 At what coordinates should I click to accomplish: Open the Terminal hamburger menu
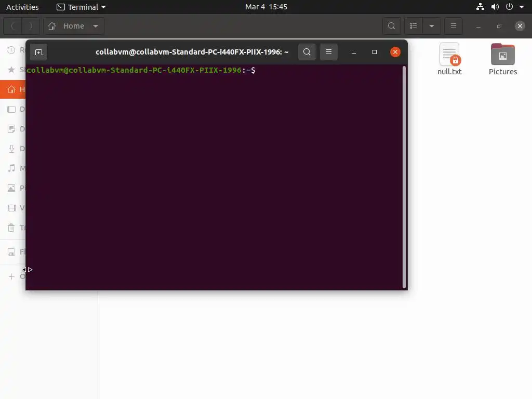(x=328, y=52)
